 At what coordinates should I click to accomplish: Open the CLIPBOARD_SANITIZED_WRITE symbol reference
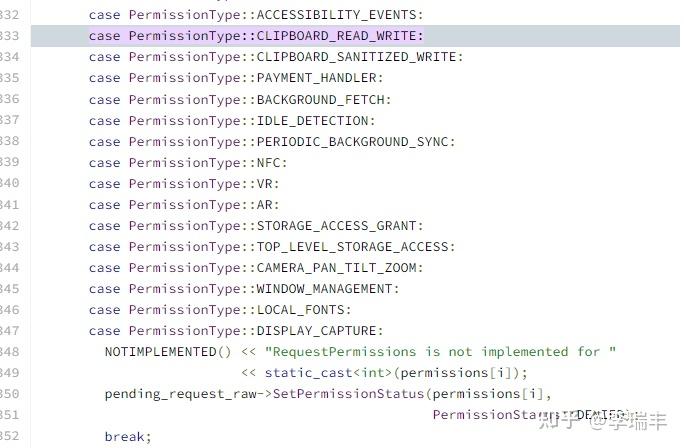(360, 57)
